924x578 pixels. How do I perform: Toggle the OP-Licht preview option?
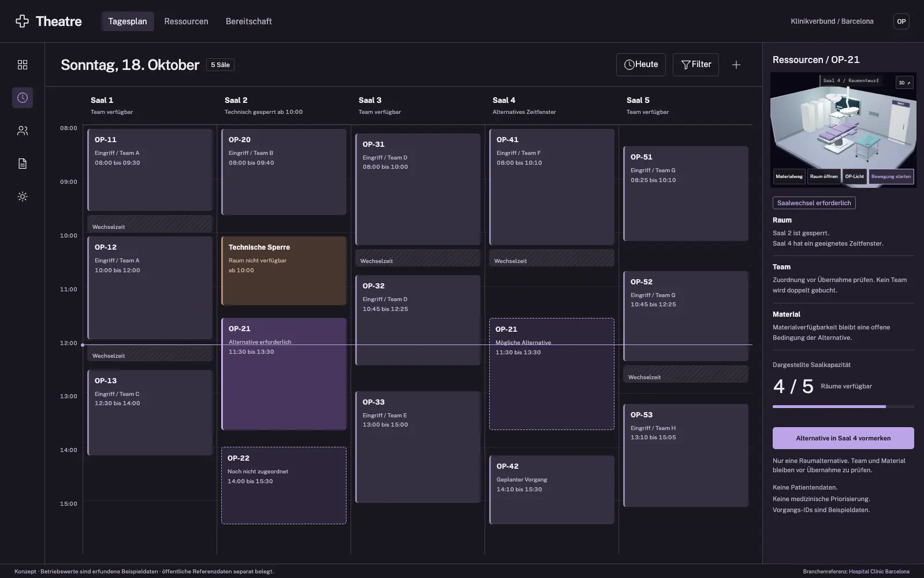[x=854, y=176]
